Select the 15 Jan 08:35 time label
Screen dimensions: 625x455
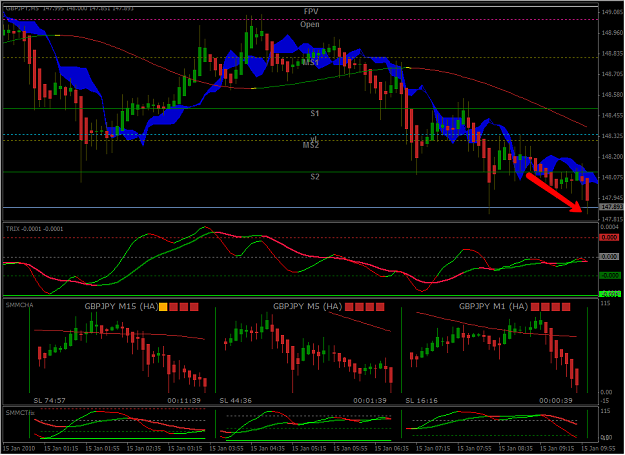[516, 449]
